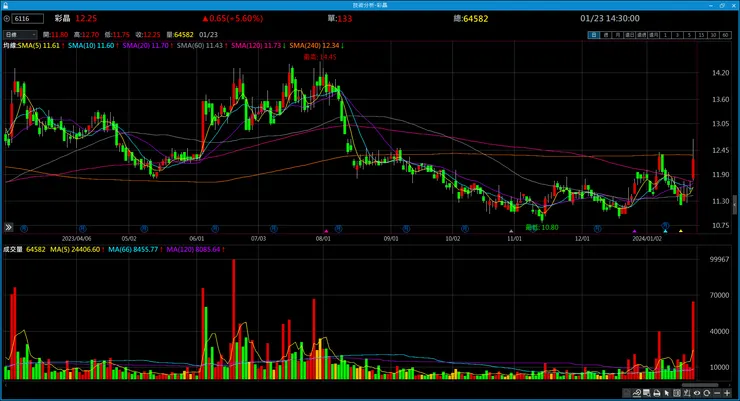Click the latest red volume bar at far right
This screenshot has height=401, width=740.
[x=693, y=340]
